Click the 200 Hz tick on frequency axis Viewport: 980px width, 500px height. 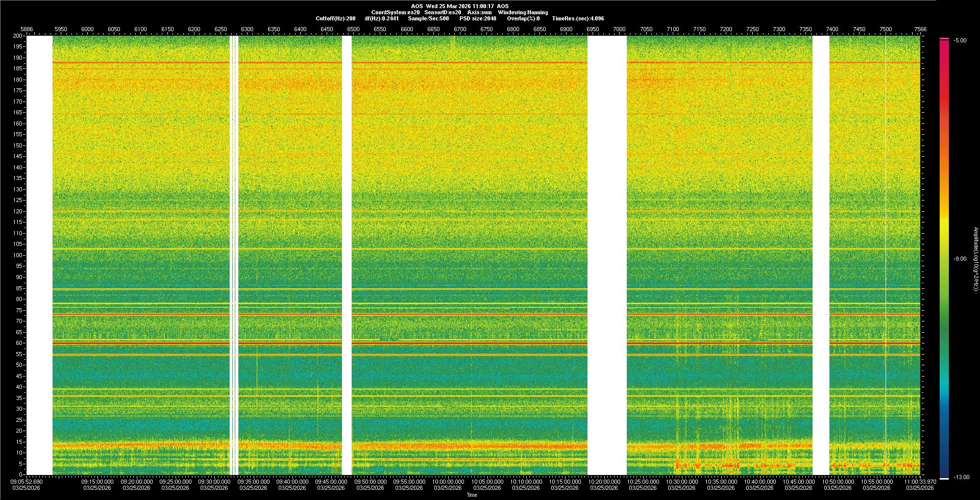point(18,36)
